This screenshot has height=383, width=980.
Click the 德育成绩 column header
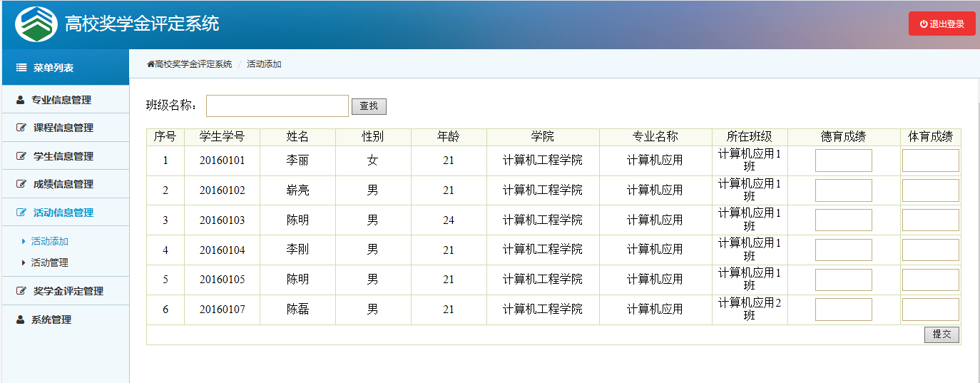pyautogui.click(x=844, y=137)
